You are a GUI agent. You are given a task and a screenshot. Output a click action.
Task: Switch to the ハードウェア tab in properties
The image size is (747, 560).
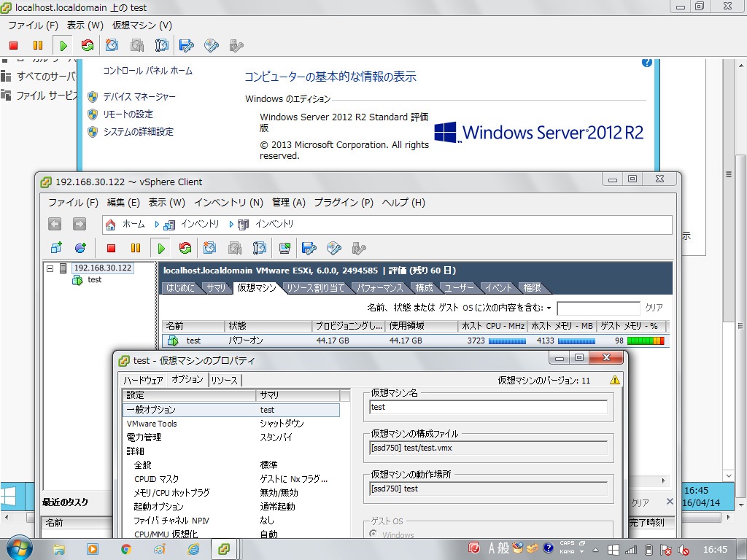pyautogui.click(x=143, y=380)
